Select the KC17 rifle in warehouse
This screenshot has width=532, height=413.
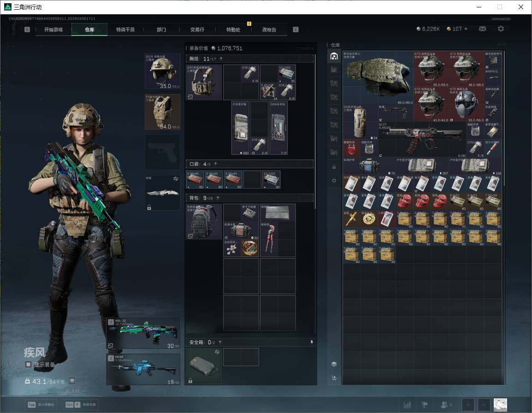tap(422, 140)
